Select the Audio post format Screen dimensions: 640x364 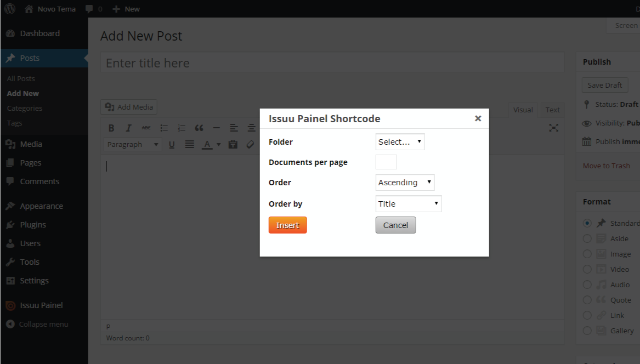tap(587, 285)
